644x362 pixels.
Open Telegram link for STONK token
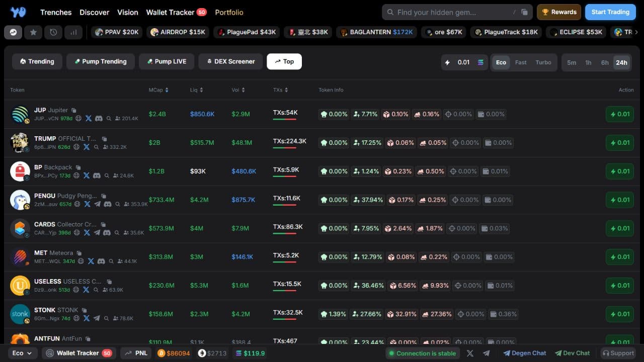[96, 319]
